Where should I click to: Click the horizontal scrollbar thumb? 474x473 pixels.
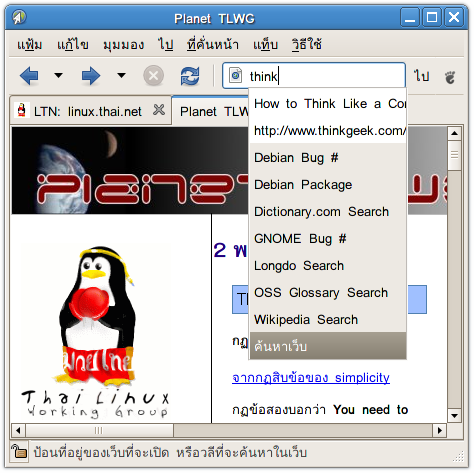(x=99, y=430)
